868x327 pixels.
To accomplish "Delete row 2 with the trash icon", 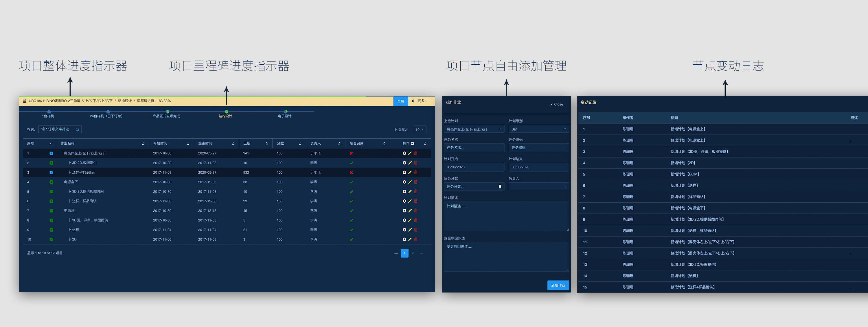I will tap(415, 163).
